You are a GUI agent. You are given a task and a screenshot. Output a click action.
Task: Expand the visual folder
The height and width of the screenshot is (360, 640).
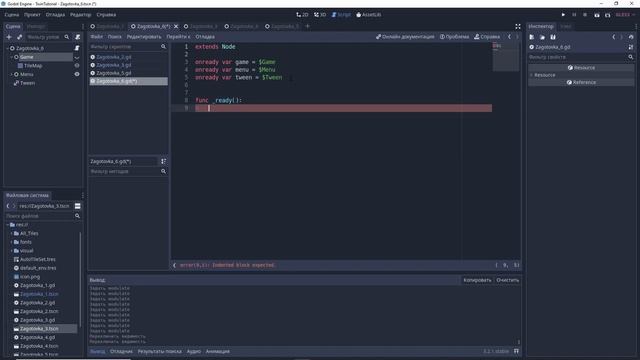11,251
